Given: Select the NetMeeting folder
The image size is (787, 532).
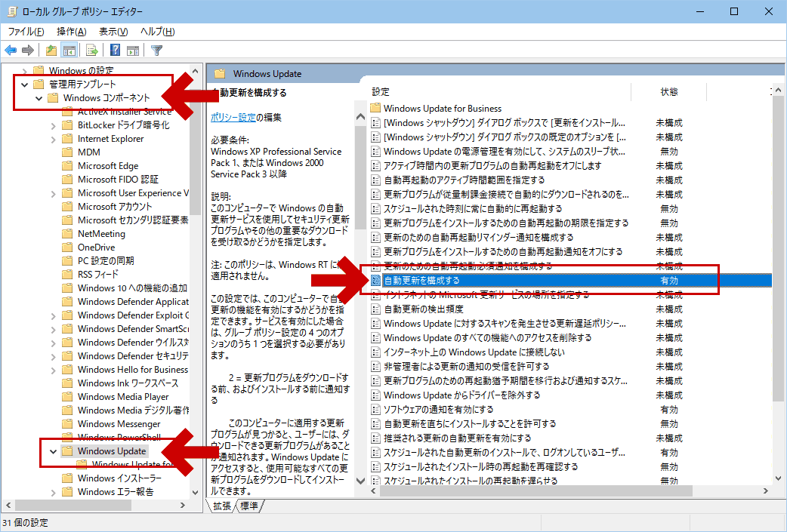Looking at the screenshot, I should point(101,234).
